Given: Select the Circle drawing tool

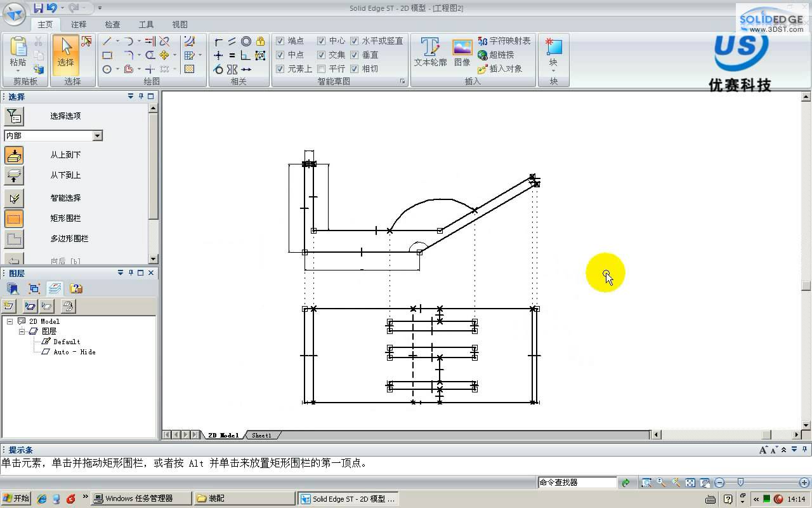Looking at the screenshot, I should point(107,69).
